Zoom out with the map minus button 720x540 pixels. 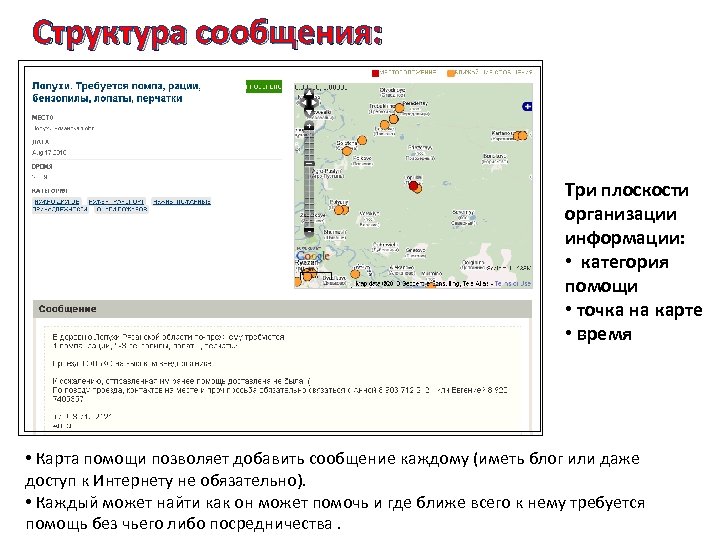point(309,231)
